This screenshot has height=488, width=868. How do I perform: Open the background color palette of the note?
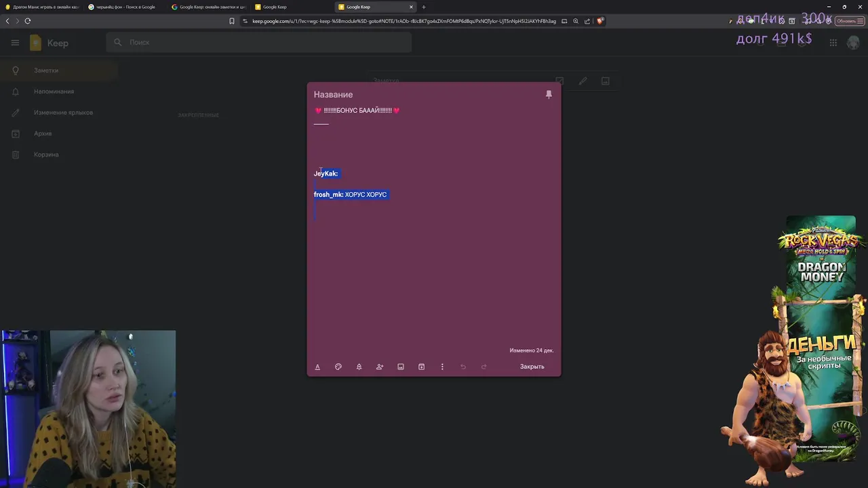338,367
